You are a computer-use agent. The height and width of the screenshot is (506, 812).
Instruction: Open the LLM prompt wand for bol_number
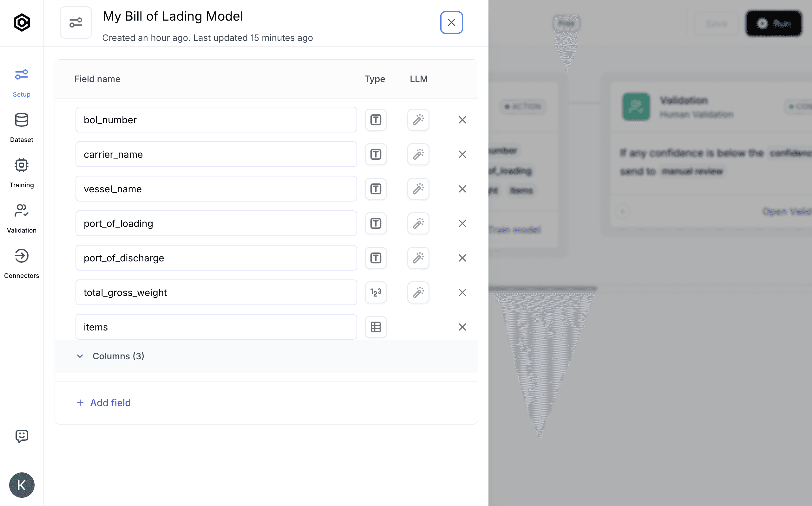coord(418,119)
